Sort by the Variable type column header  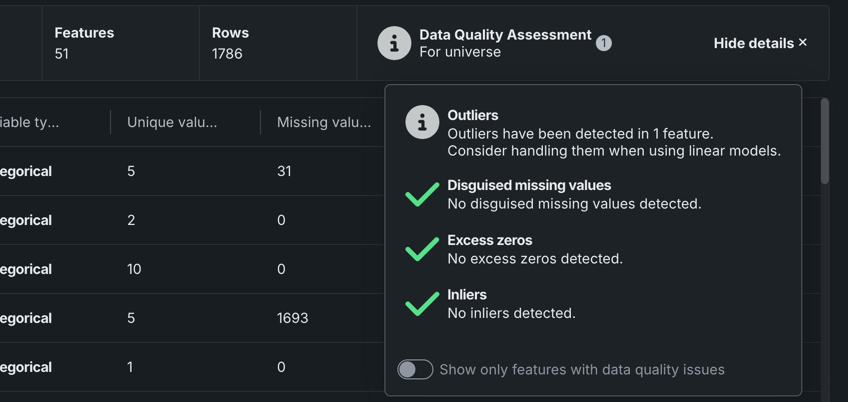tap(30, 123)
